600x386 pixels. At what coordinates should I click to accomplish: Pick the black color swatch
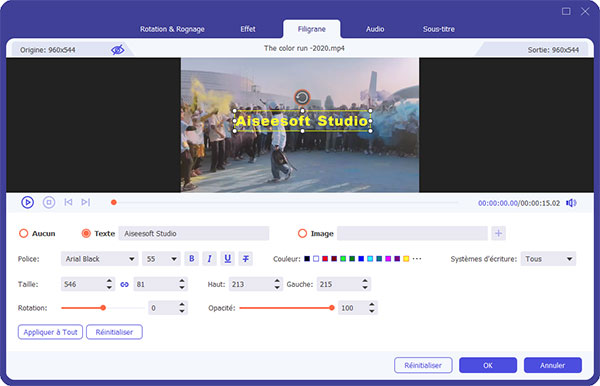(x=307, y=259)
